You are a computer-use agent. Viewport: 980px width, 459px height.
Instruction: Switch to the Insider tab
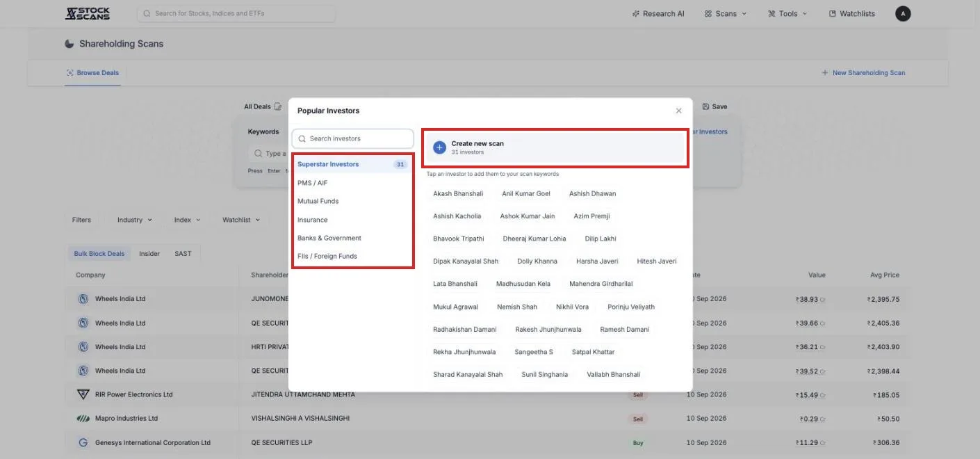coord(149,254)
